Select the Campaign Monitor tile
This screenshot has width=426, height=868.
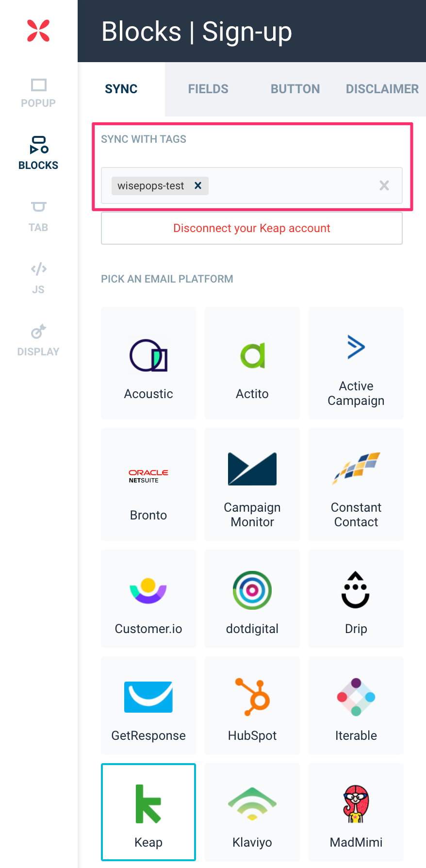[252, 484]
